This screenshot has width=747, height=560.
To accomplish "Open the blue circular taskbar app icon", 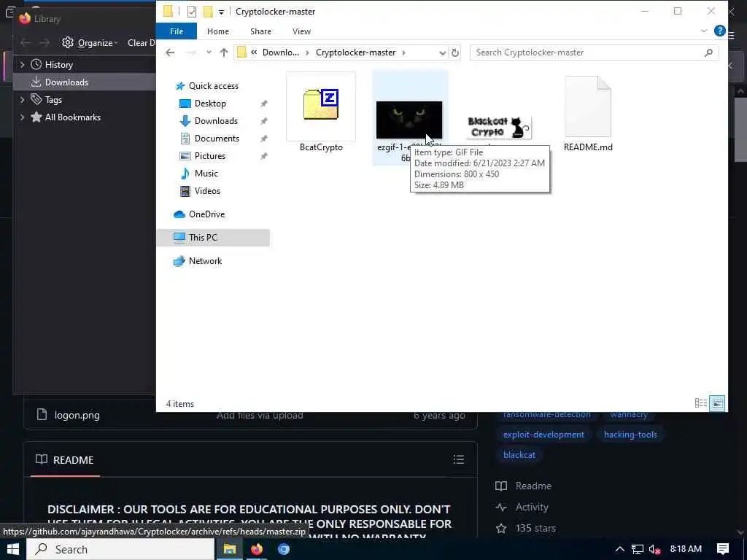I will pyautogui.click(x=284, y=549).
